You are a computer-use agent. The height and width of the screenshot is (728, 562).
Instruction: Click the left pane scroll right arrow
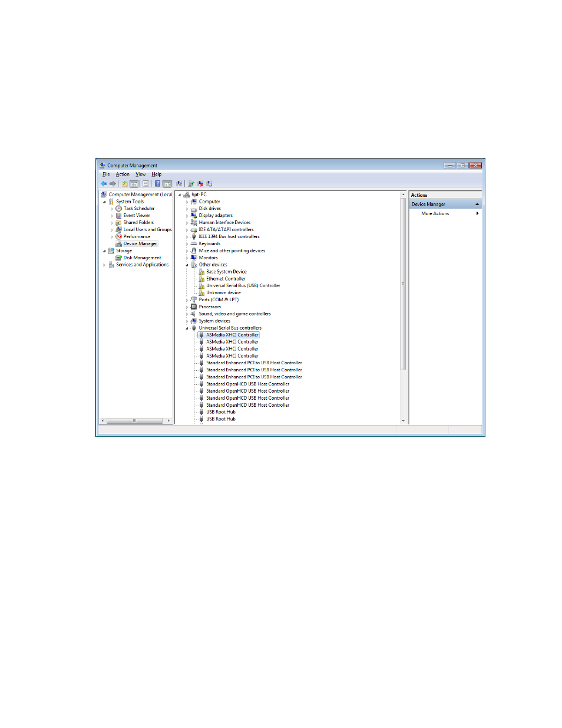[169, 421]
